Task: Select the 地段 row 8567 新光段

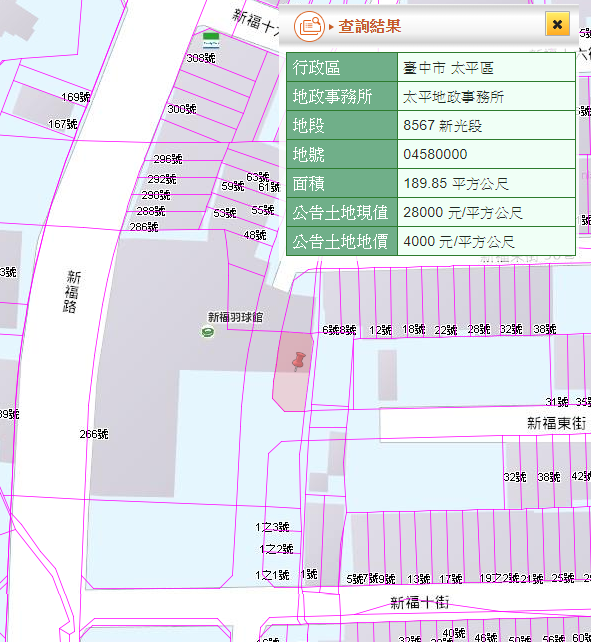Action: 431,125
